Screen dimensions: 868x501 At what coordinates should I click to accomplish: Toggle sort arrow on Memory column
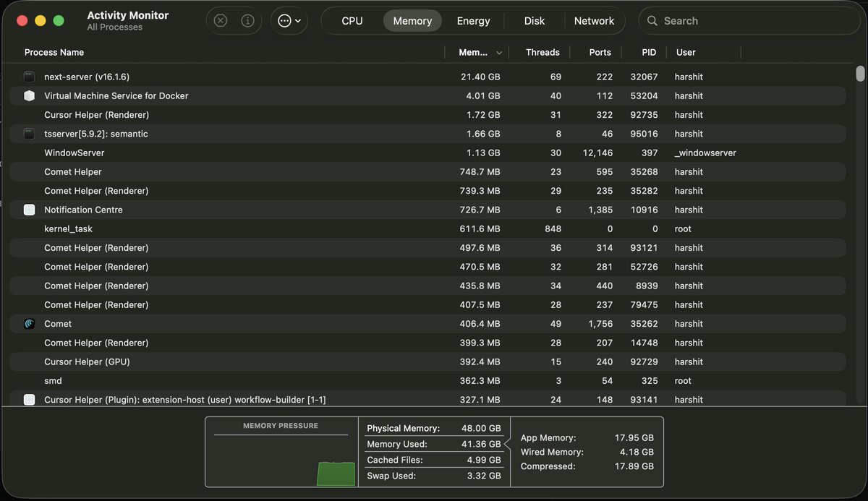click(499, 53)
